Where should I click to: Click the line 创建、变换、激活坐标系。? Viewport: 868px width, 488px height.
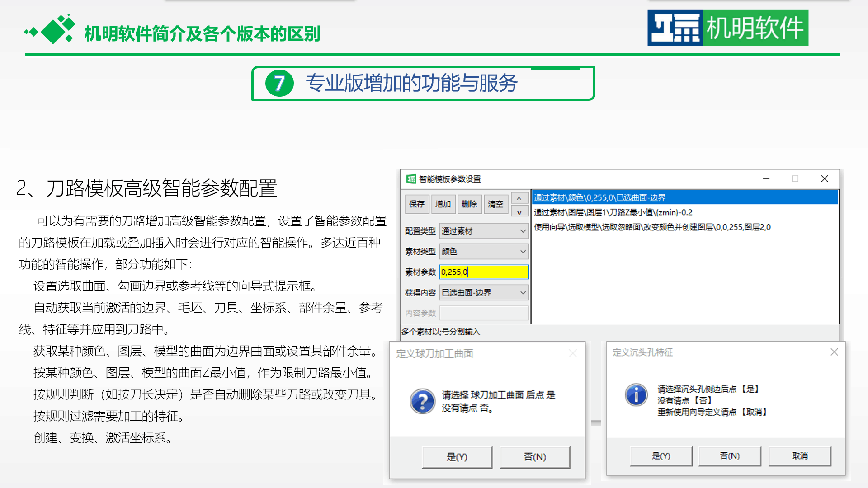coord(104,438)
